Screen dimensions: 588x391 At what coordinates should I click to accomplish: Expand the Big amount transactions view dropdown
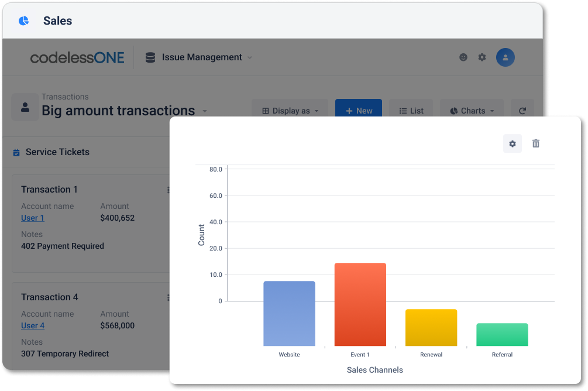click(205, 111)
